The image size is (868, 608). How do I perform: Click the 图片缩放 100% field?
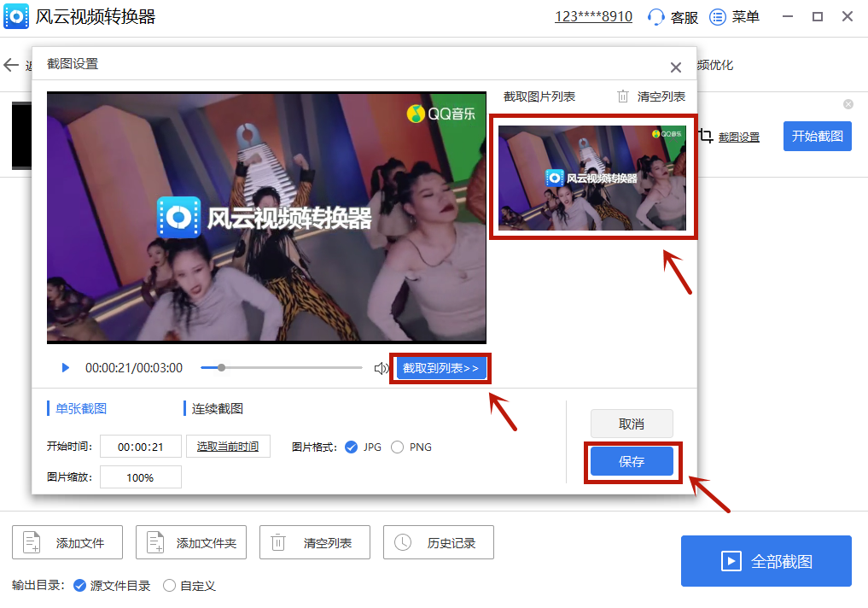[141, 477]
